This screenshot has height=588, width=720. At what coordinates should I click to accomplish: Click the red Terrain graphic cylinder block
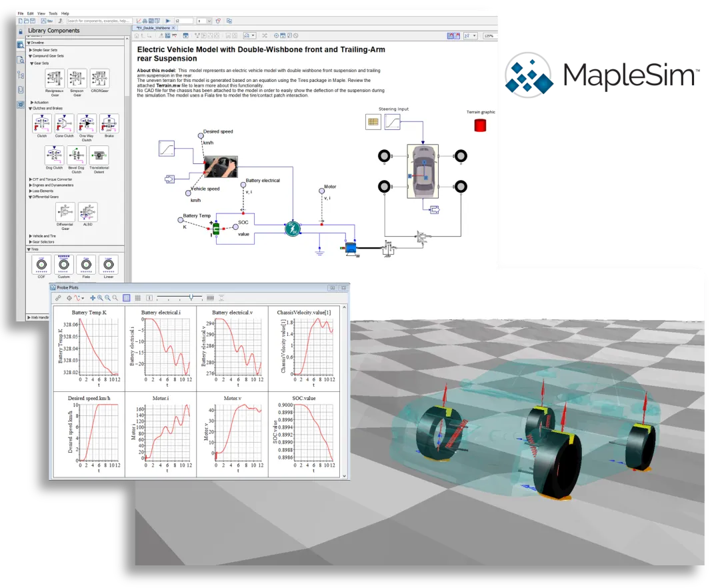480,125
